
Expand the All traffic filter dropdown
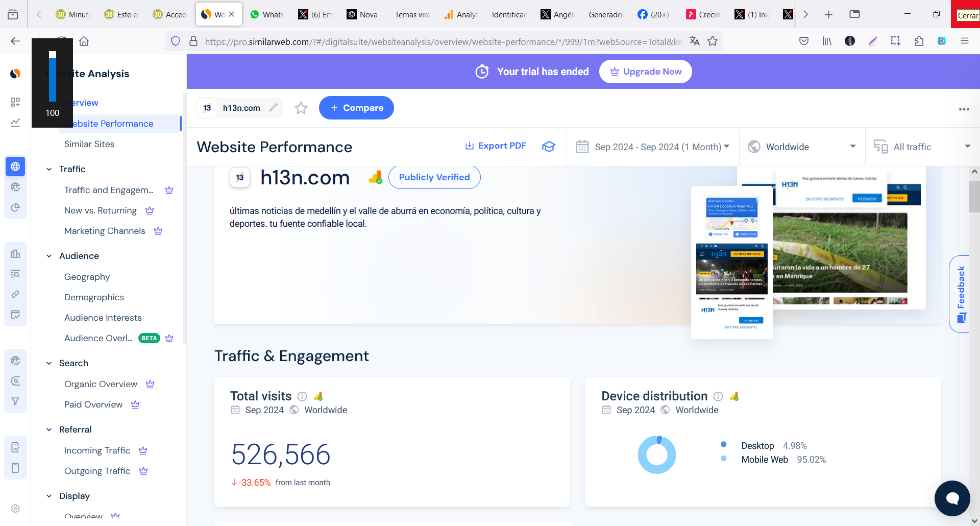(922, 147)
